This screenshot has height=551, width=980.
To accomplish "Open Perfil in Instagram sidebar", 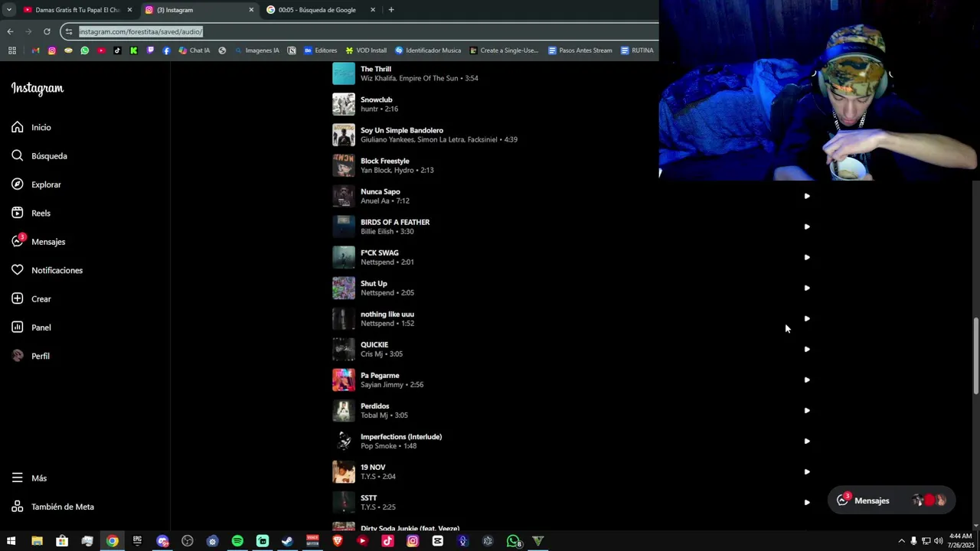I will 31,356.
